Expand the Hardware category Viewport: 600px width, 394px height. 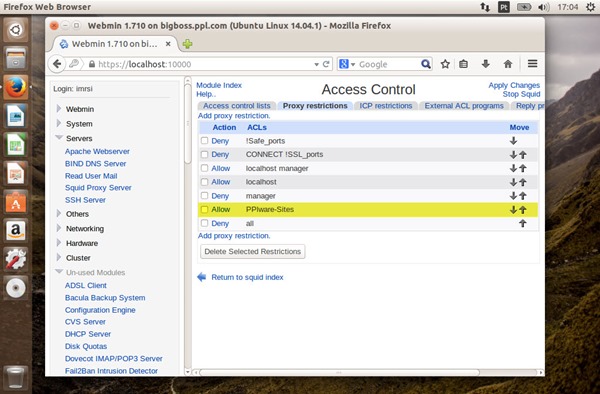tap(59, 243)
